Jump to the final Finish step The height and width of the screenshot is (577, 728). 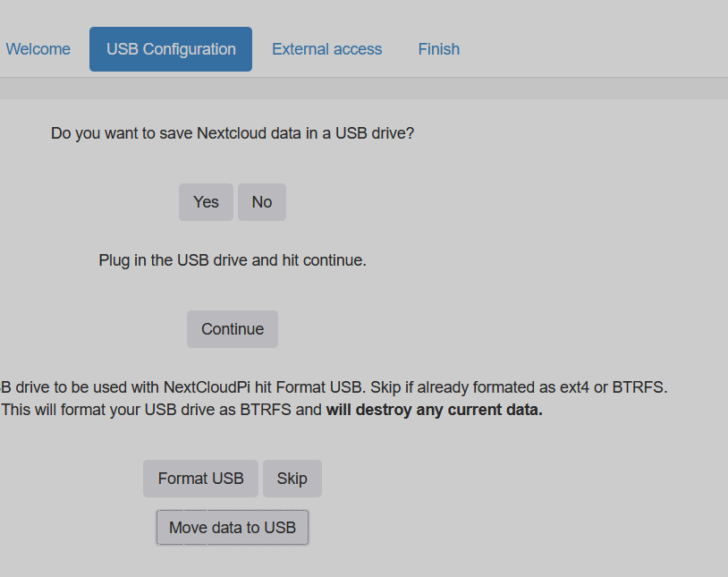[x=438, y=49]
